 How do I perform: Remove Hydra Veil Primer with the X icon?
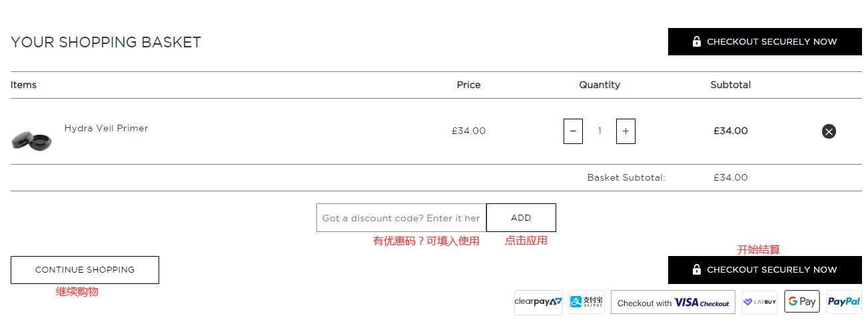[x=829, y=131]
